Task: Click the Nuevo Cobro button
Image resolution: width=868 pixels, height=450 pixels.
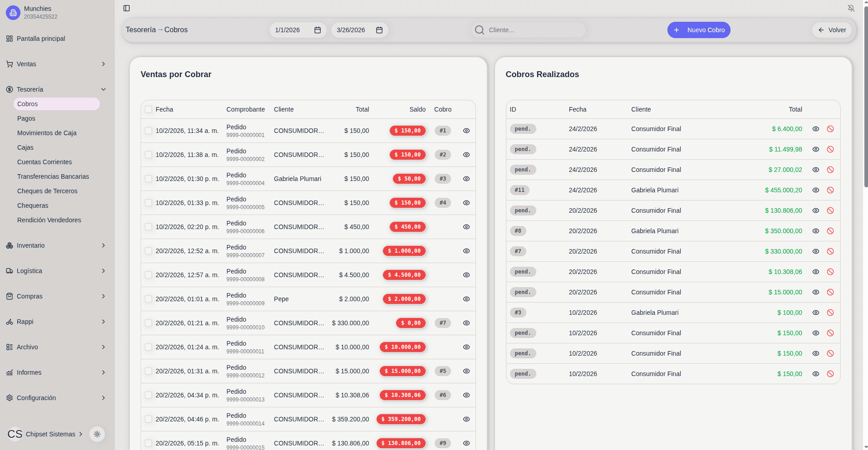Action: 698,30
